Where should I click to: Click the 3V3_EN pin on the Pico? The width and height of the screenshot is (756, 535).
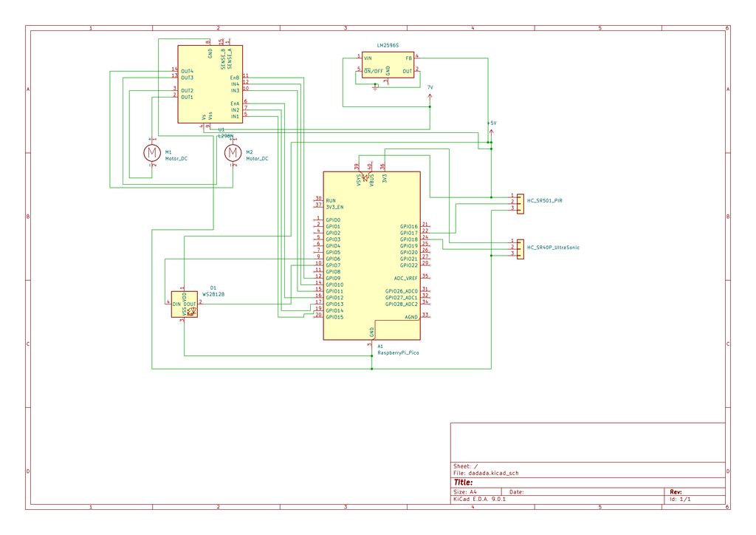click(x=334, y=208)
